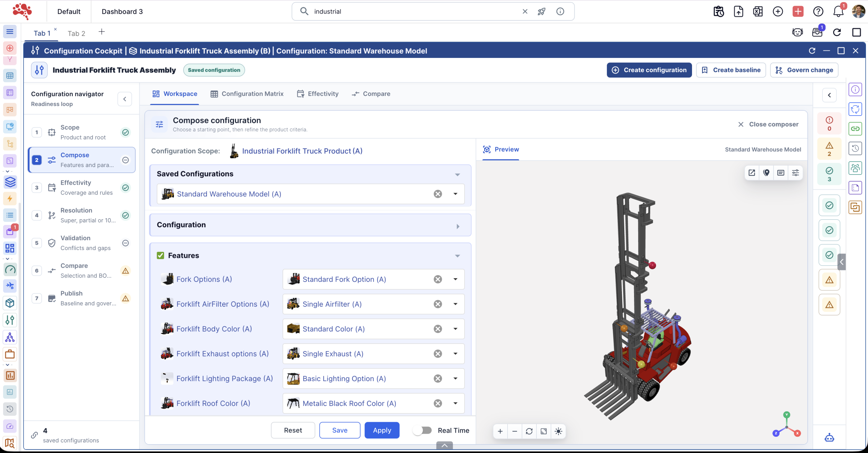This screenshot has height=453, width=868.
Task: Click the comment note icon in preview
Action: pyautogui.click(x=781, y=173)
